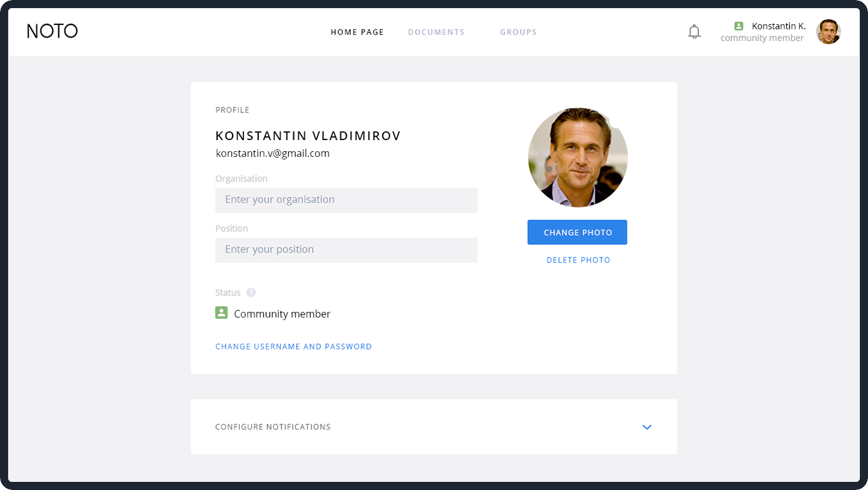This screenshot has height=490, width=868.
Task: Click the community member label in header
Action: pos(762,38)
